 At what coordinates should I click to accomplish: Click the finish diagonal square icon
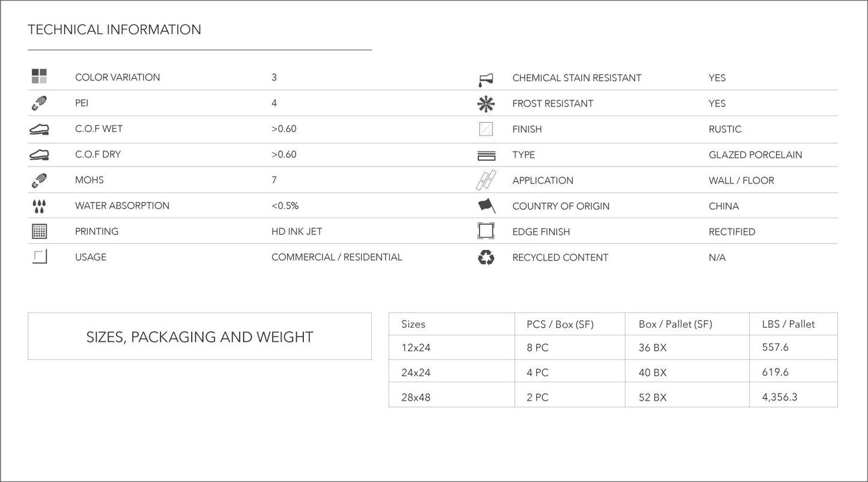click(486, 129)
